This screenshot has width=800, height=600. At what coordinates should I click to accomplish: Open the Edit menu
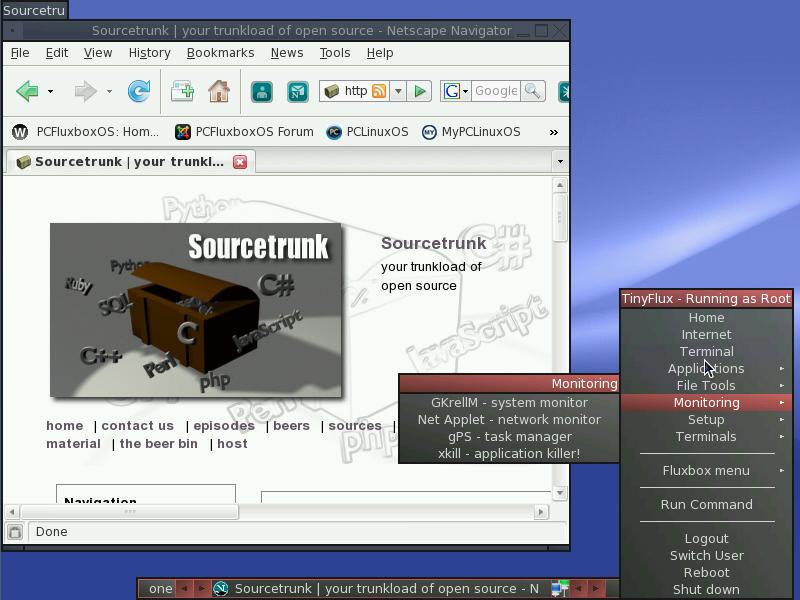57,53
